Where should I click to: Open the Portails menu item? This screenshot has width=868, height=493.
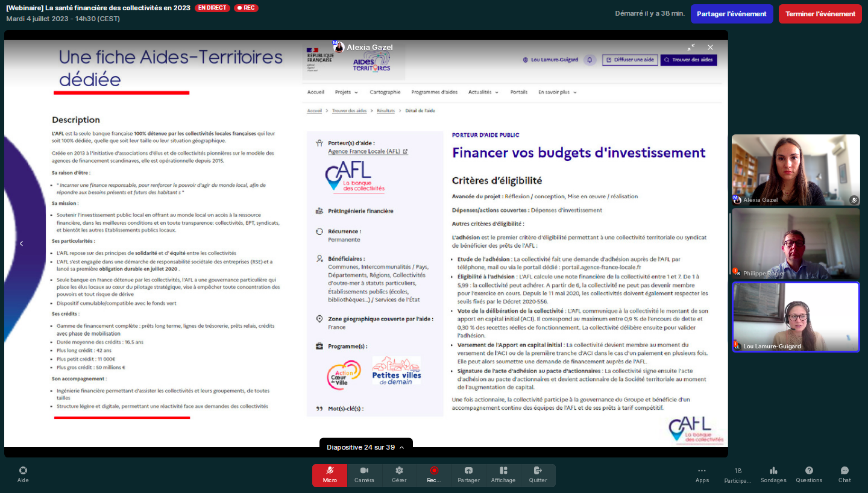pyautogui.click(x=519, y=92)
